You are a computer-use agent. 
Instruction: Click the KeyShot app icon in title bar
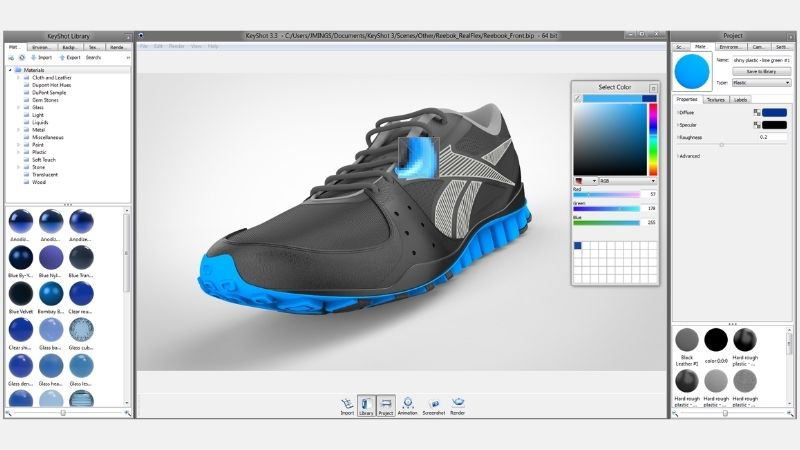[141, 36]
